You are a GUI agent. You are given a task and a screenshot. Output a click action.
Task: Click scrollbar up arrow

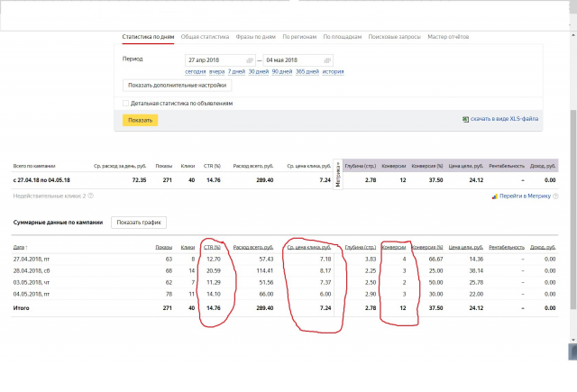(x=573, y=35)
